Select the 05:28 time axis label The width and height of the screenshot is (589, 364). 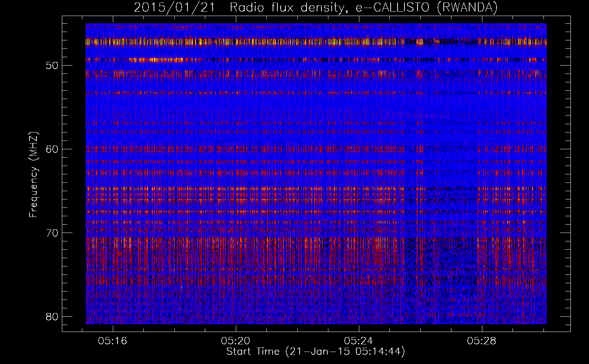point(482,341)
